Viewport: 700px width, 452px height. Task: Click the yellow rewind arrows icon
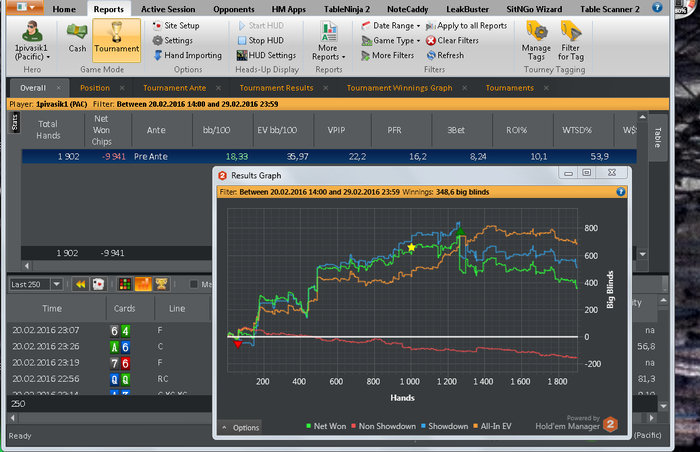point(80,284)
